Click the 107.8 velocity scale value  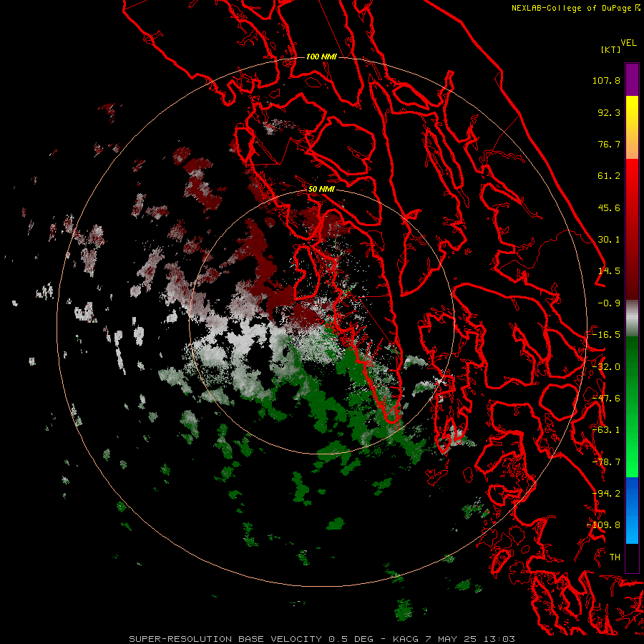coord(606,80)
